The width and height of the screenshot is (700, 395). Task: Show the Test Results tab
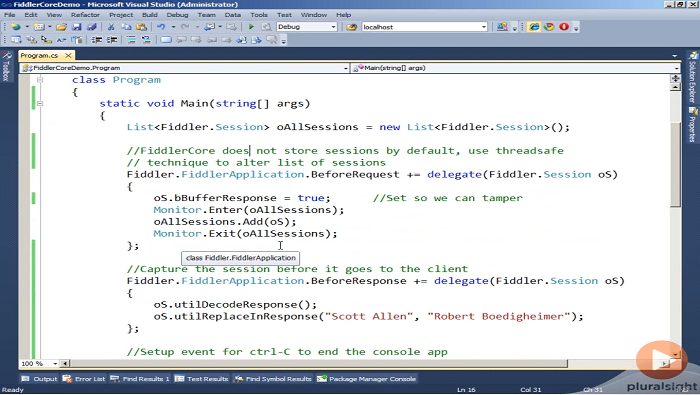[201, 379]
